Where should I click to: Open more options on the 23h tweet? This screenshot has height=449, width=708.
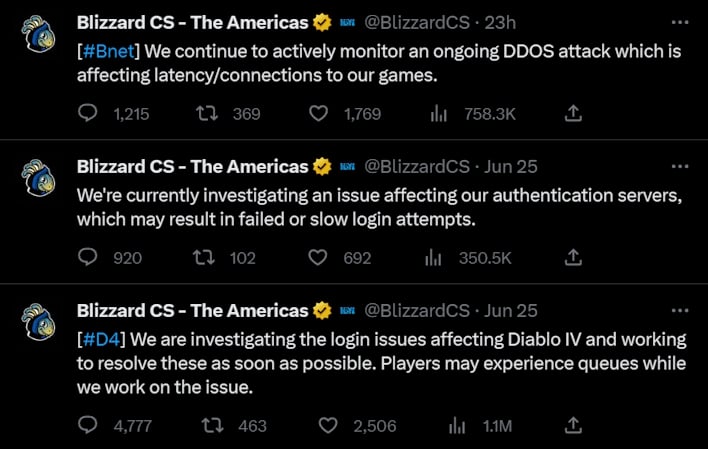pyautogui.click(x=680, y=22)
